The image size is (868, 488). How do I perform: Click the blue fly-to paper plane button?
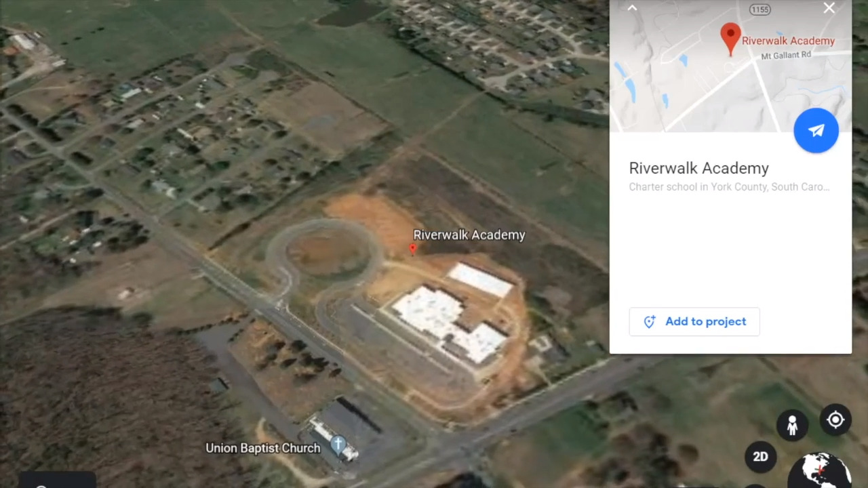816,131
